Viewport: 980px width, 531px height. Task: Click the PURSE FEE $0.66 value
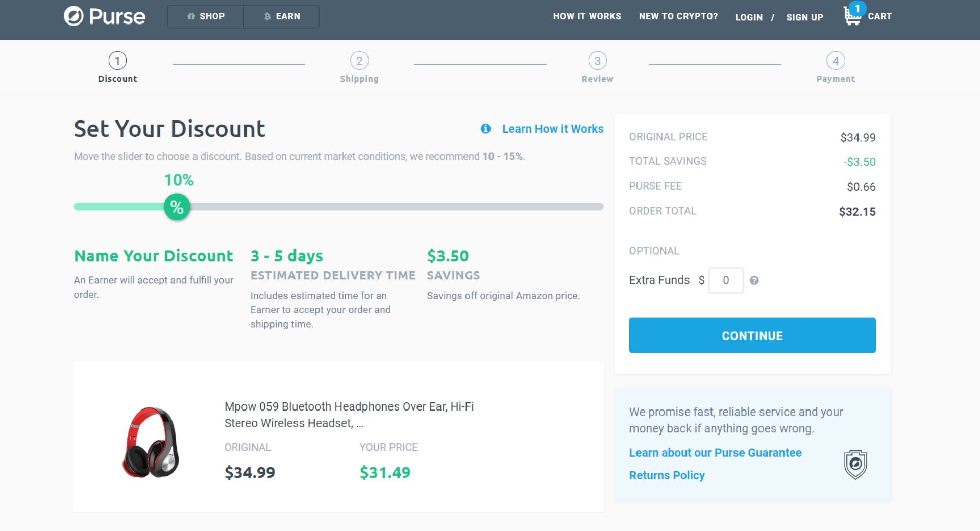click(861, 187)
